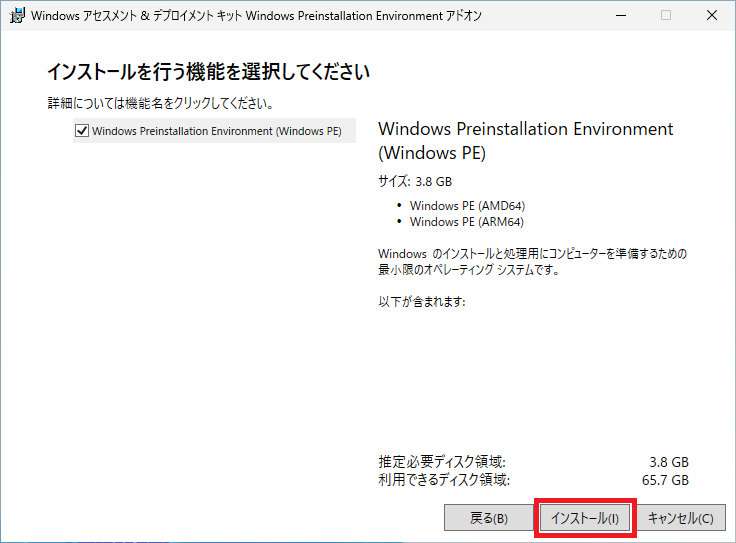Click the installer icon in the title bar

tap(17, 15)
